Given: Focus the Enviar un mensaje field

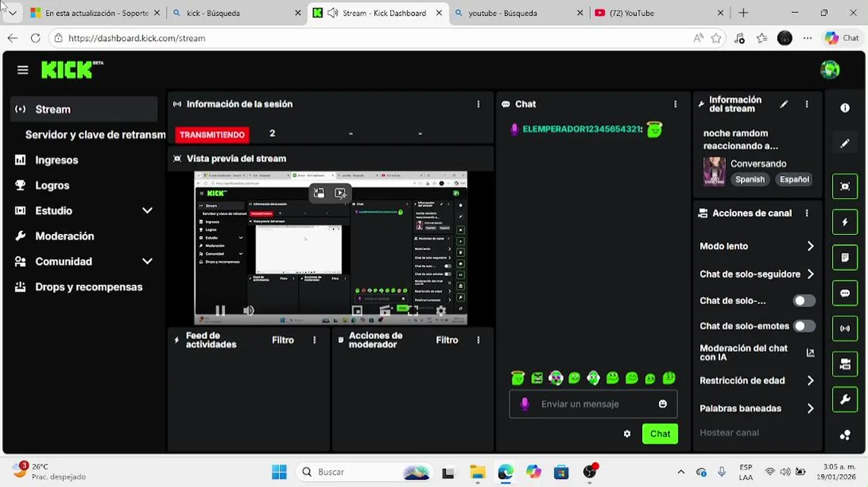Looking at the screenshot, I should [x=593, y=404].
